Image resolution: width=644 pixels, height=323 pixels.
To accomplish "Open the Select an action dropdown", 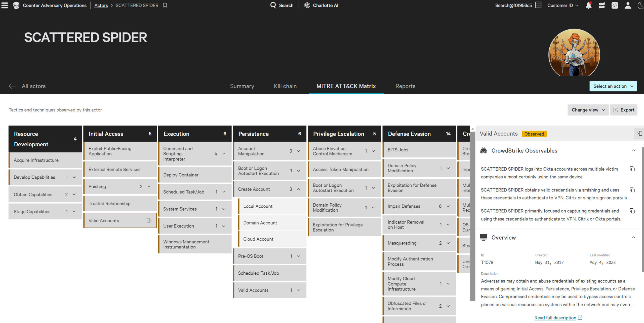I will (613, 86).
